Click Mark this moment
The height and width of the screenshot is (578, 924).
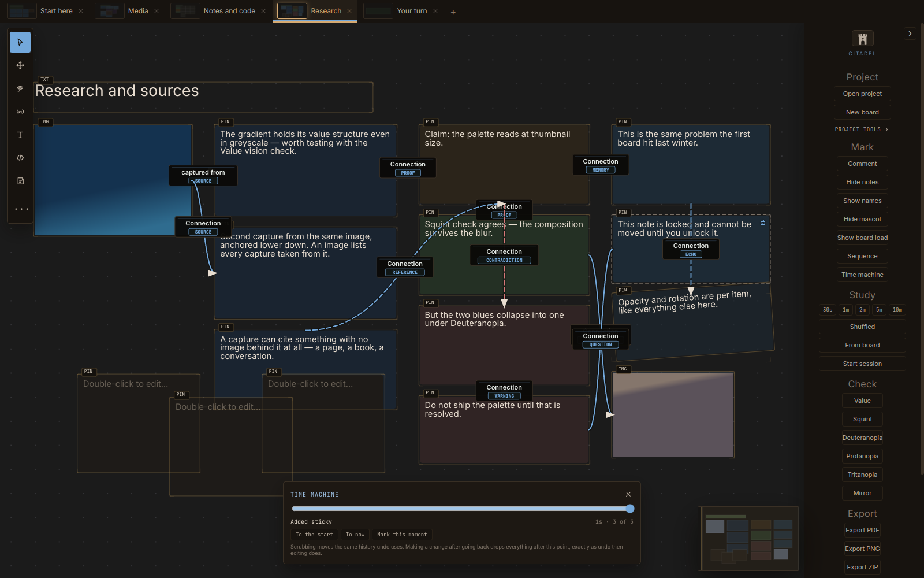tap(402, 535)
